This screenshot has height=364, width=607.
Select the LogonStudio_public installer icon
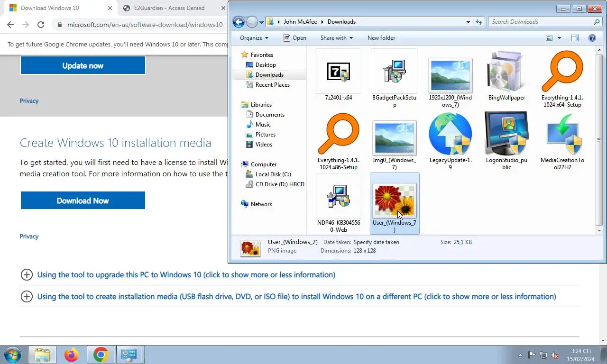506,135
